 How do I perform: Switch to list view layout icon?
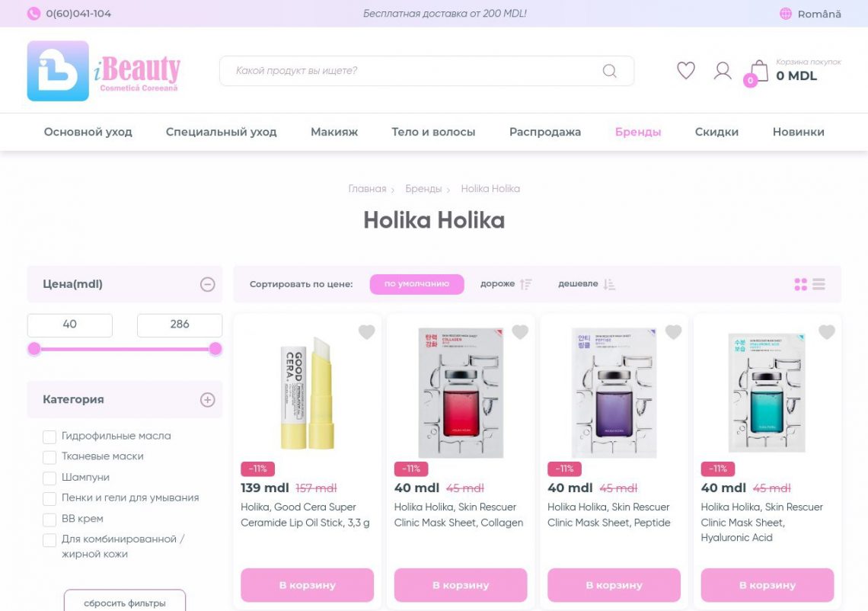819,284
